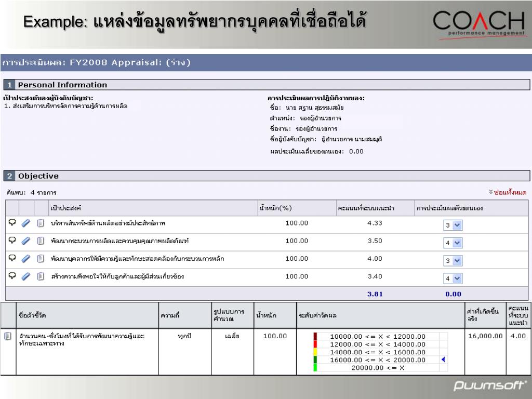Open self-rating dropdown for พัฒนาบุคลากร row
The height and width of the screenshot is (399, 532).
453,261
